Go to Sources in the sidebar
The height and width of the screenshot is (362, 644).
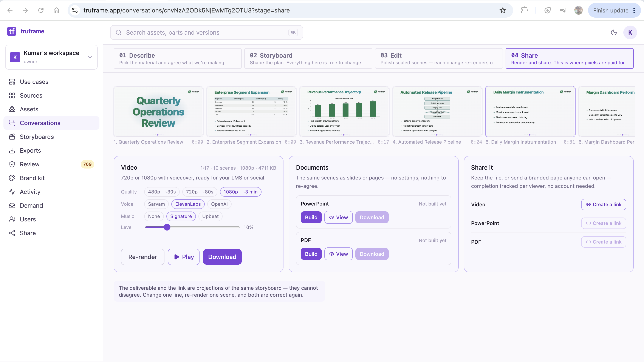51,95
